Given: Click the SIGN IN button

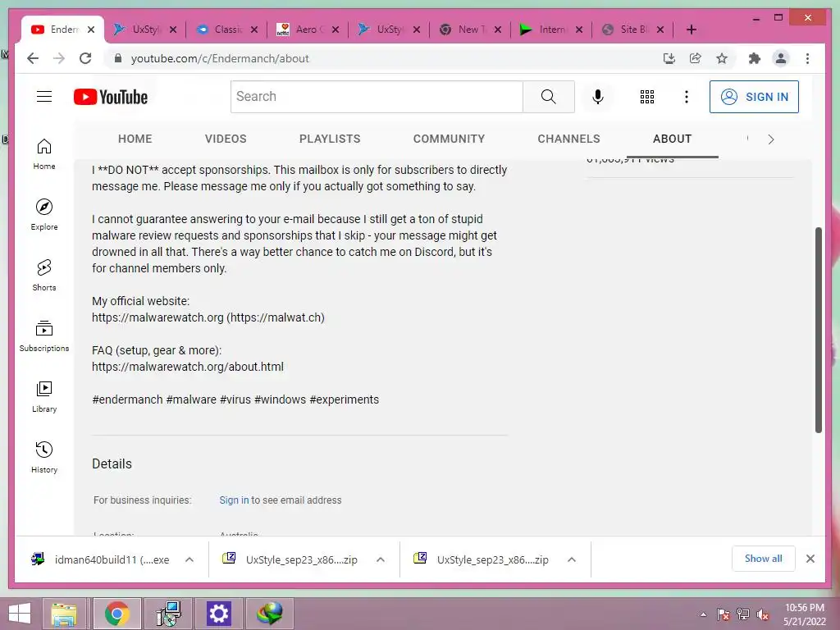Looking at the screenshot, I should (754, 97).
